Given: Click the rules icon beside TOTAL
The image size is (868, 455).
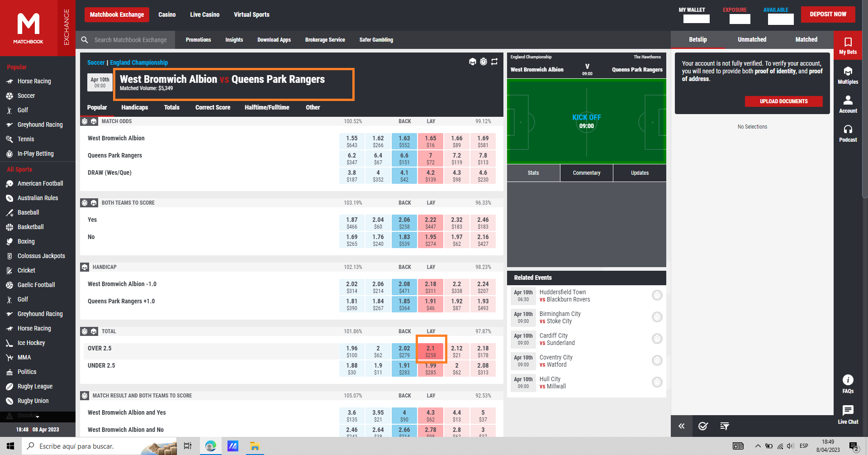Looking at the screenshot, I should tap(94, 331).
